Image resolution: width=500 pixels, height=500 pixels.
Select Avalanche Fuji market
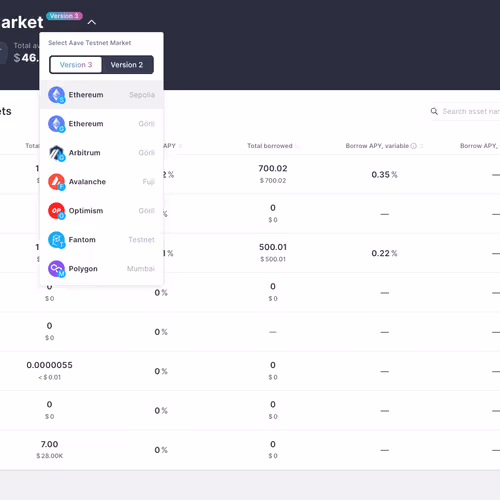pos(101,182)
